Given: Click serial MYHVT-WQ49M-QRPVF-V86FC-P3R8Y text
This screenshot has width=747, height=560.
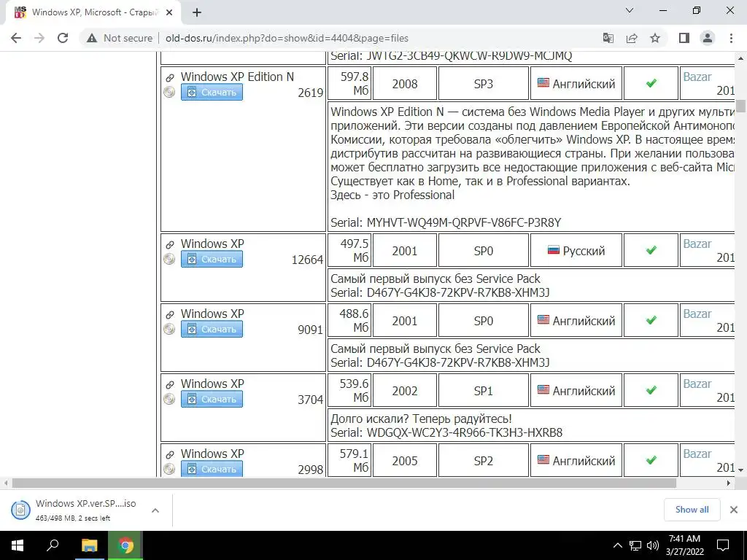Looking at the screenshot, I should [x=463, y=222].
